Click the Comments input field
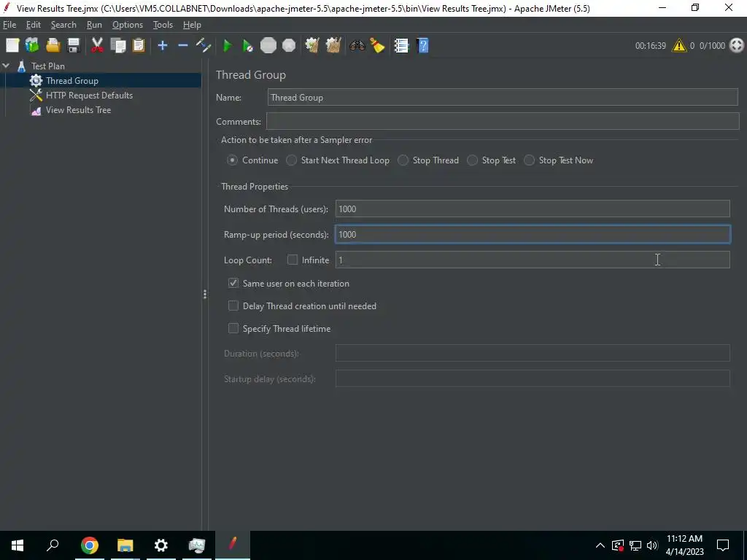 (x=503, y=121)
